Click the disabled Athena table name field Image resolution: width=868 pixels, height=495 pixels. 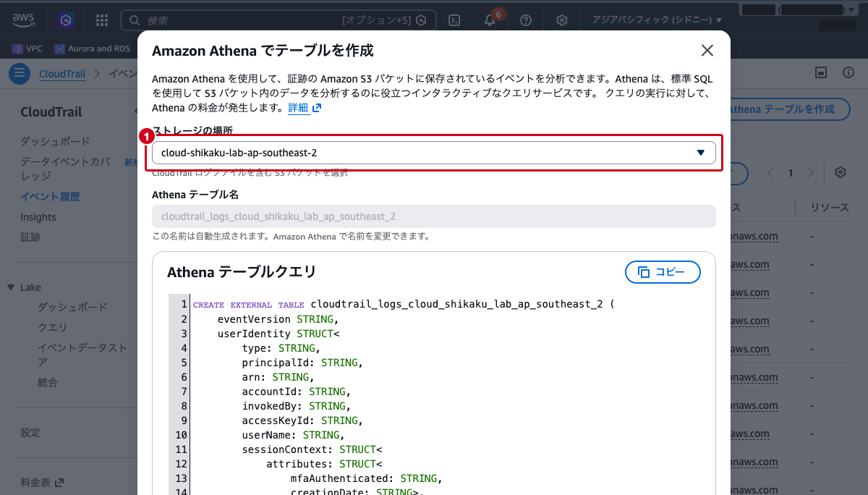(433, 216)
